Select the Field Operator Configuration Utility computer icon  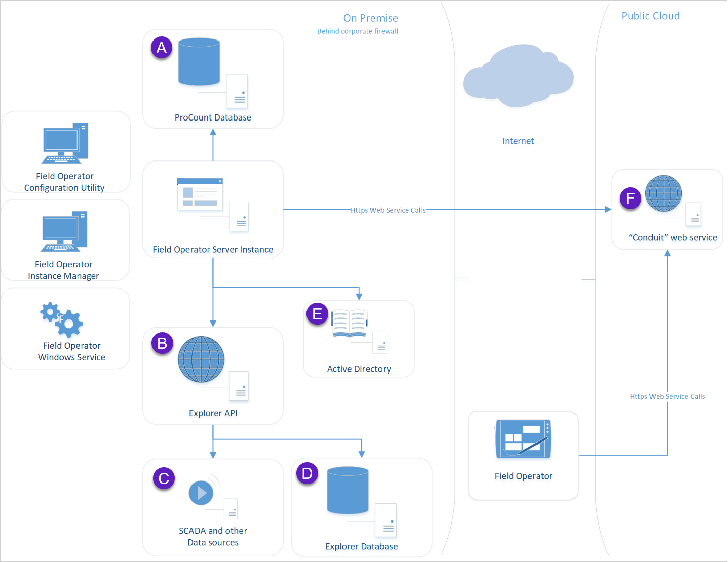click(65, 143)
